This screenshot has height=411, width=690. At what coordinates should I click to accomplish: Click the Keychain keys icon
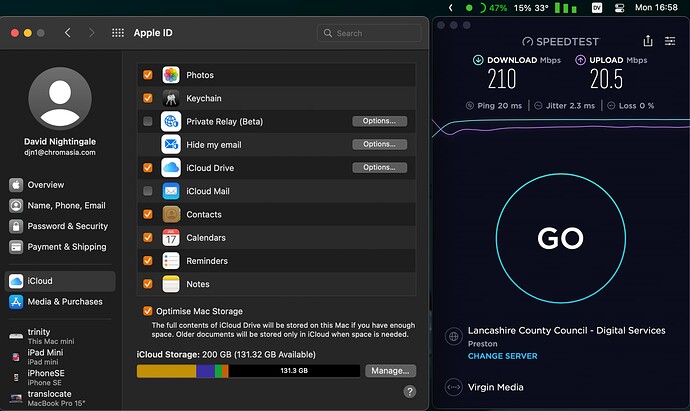(171, 98)
